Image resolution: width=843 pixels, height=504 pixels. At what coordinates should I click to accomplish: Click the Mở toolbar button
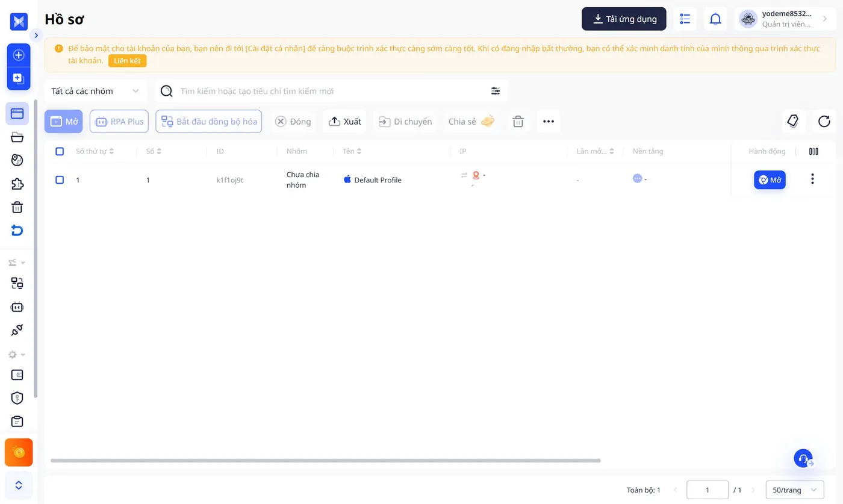coord(64,121)
